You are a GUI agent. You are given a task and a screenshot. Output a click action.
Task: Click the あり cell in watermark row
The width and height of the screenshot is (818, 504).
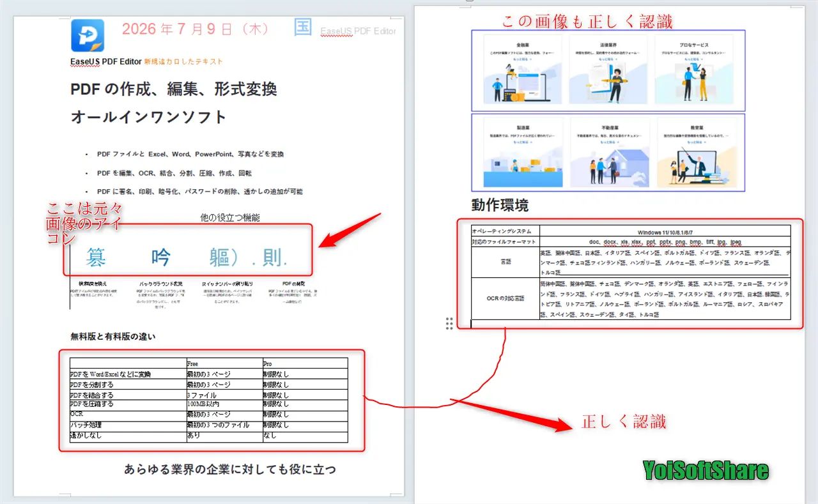point(224,436)
